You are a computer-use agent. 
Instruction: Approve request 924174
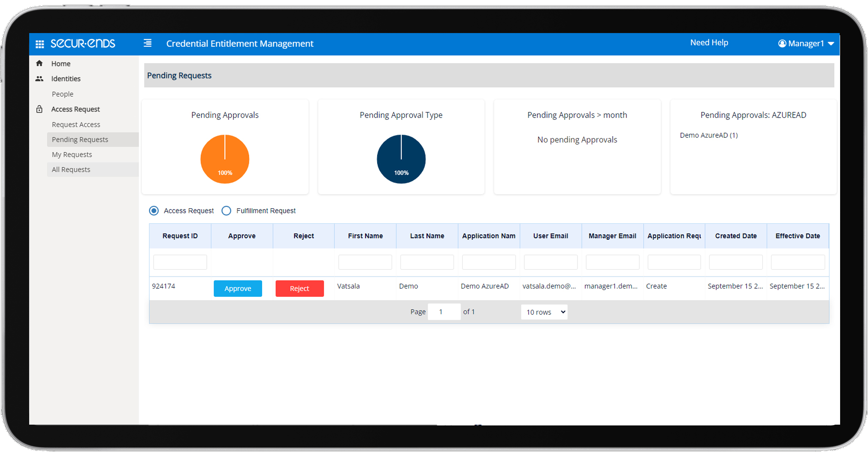(x=238, y=288)
